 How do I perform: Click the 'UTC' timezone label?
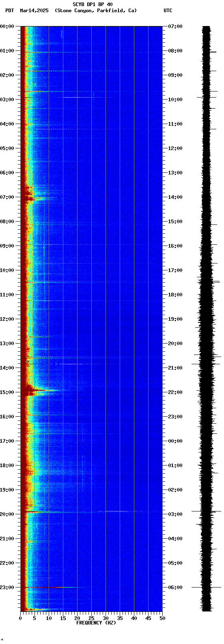[x=168, y=11]
